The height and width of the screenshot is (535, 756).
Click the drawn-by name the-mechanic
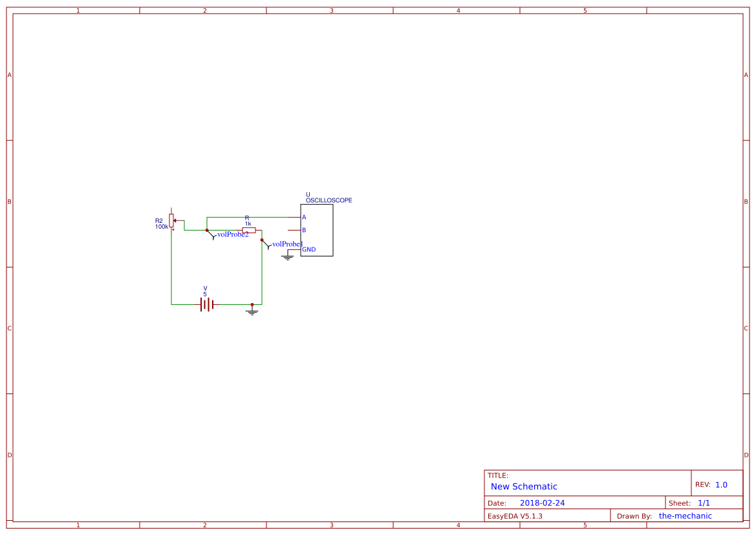[x=684, y=515]
